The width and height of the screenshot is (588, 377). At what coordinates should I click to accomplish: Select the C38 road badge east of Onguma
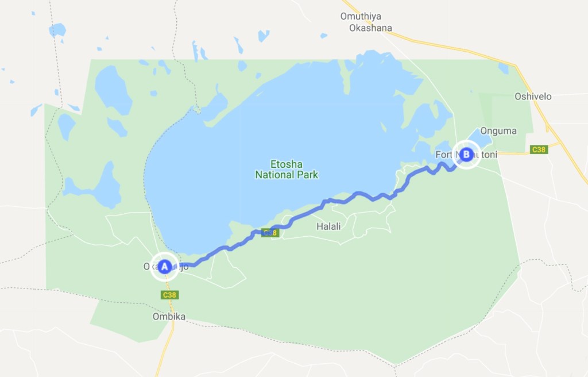(539, 149)
